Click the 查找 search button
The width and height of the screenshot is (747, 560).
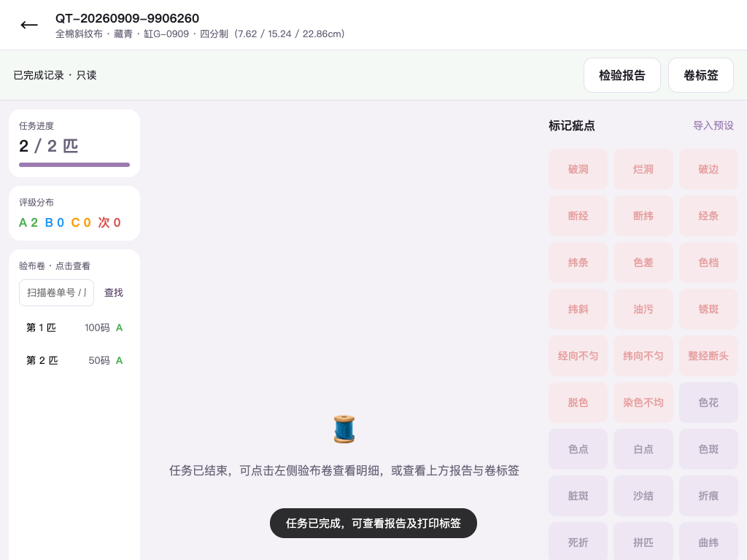coord(114,292)
